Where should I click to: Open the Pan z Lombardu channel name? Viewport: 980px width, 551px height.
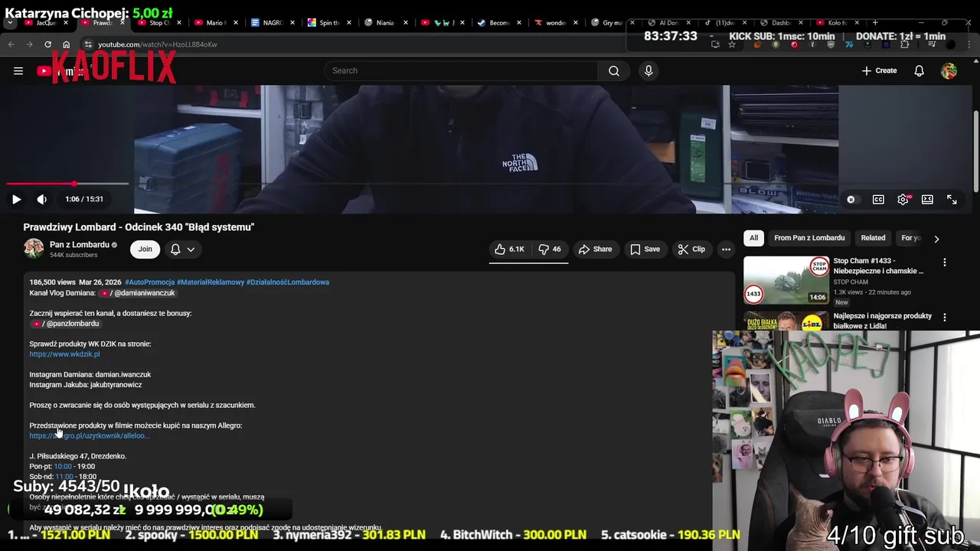coord(80,245)
